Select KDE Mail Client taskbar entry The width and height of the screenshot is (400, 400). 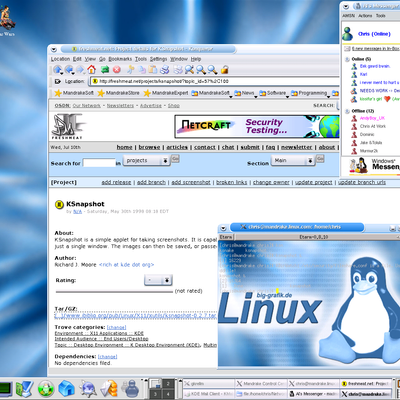[208, 394]
